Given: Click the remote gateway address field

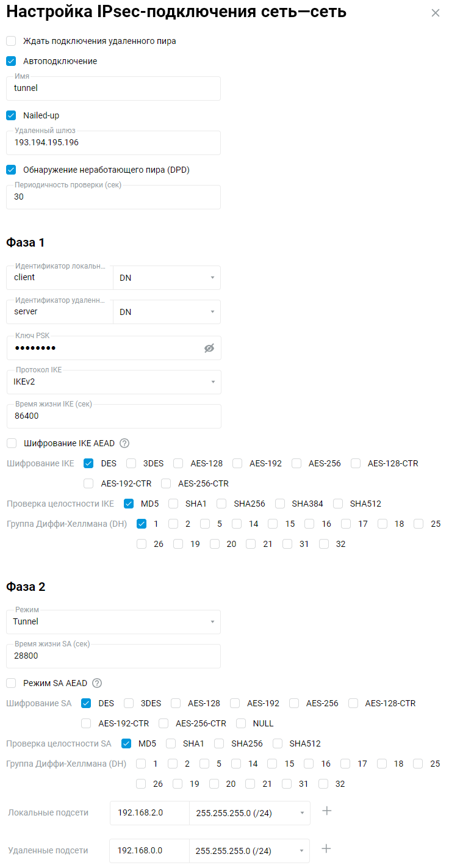Looking at the screenshot, I should tap(113, 143).
